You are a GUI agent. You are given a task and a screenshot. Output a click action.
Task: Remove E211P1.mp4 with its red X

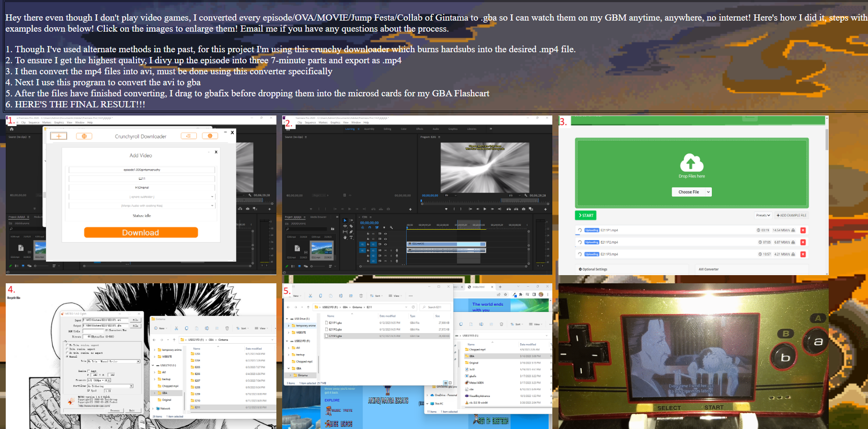[803, 230]
